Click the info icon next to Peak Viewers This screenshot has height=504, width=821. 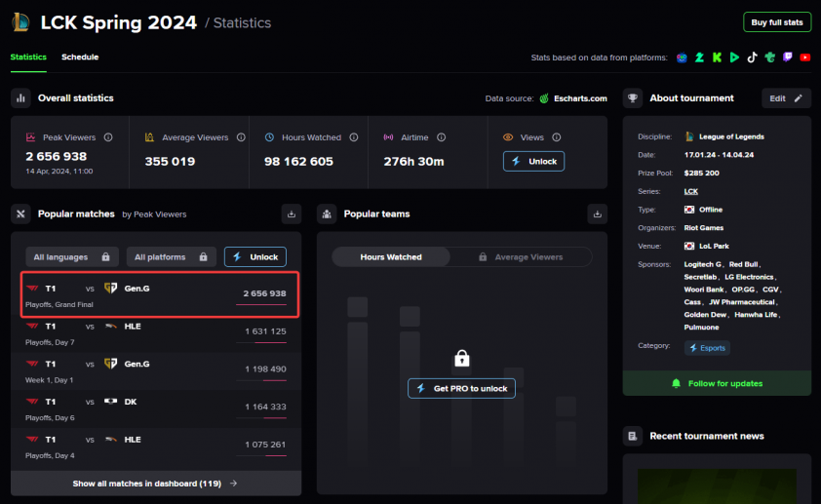tap(108, 137)
